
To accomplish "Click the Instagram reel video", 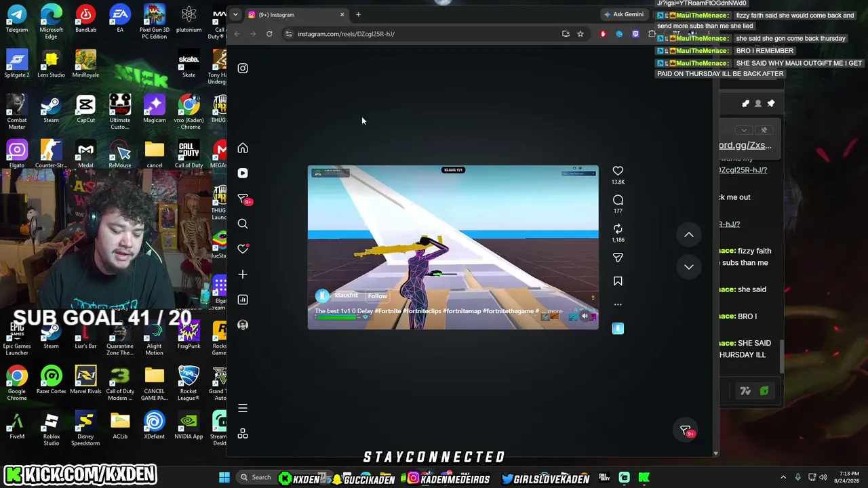I will click(x=453, y=247).
